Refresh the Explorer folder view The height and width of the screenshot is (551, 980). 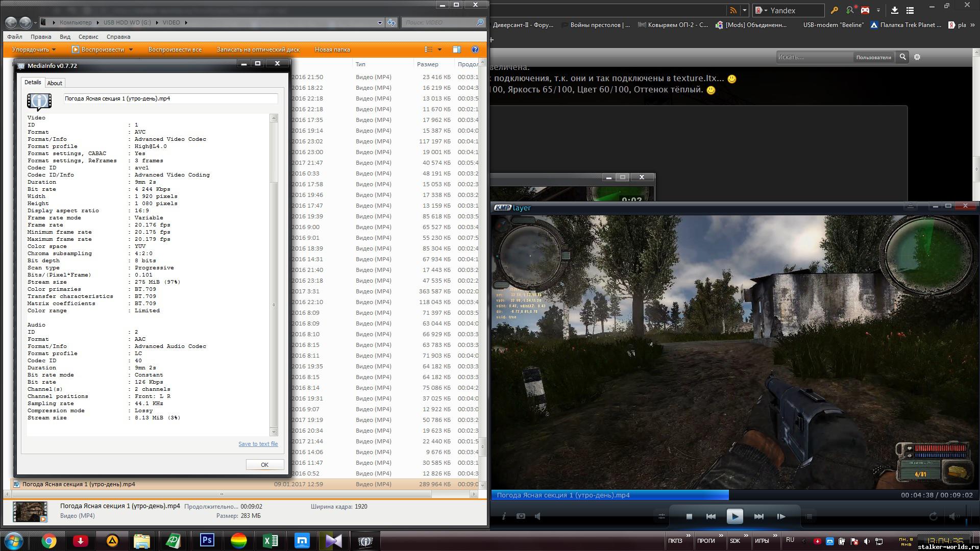pos(391,22)
